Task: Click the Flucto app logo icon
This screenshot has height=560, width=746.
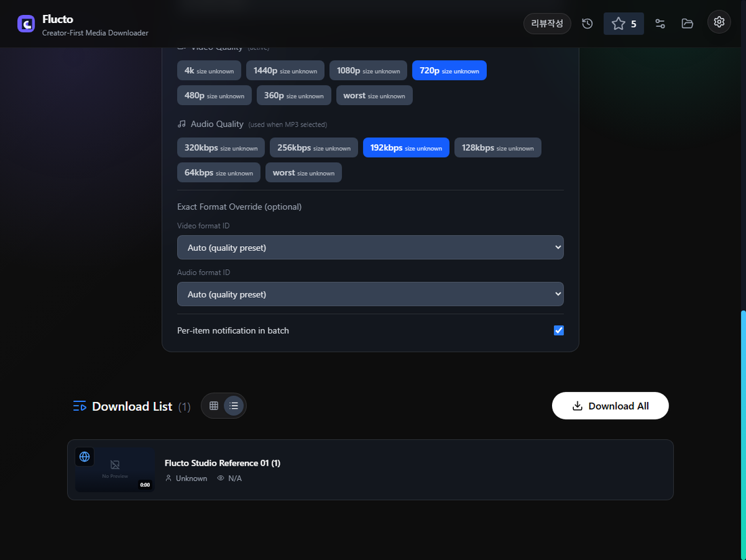Action: click(26, 23)
